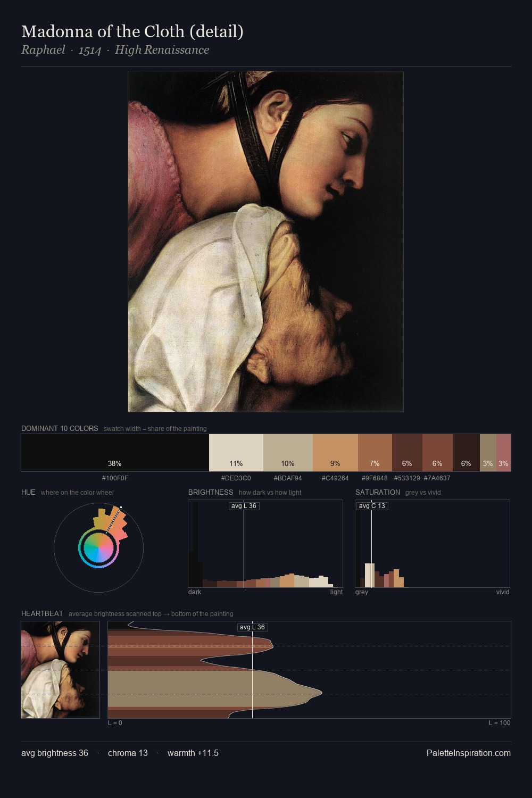Click 'warmth +11.5' in the footer
This screenshot has width=532, height=798.
tap(193, 753)
